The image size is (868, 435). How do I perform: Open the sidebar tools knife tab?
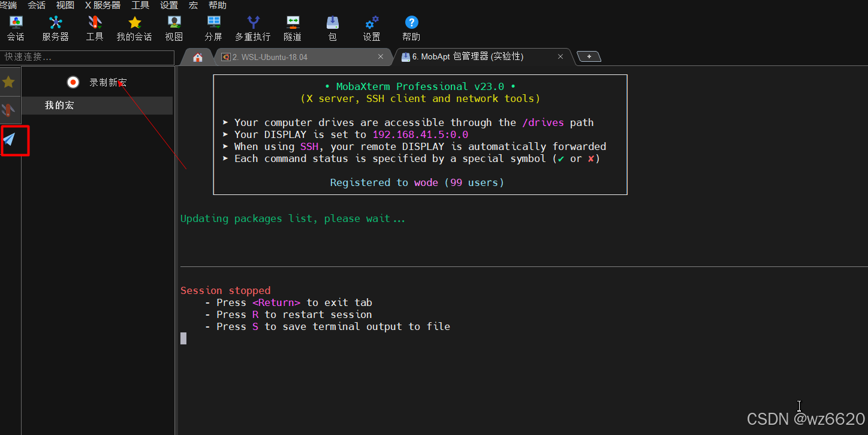[8, 110]
